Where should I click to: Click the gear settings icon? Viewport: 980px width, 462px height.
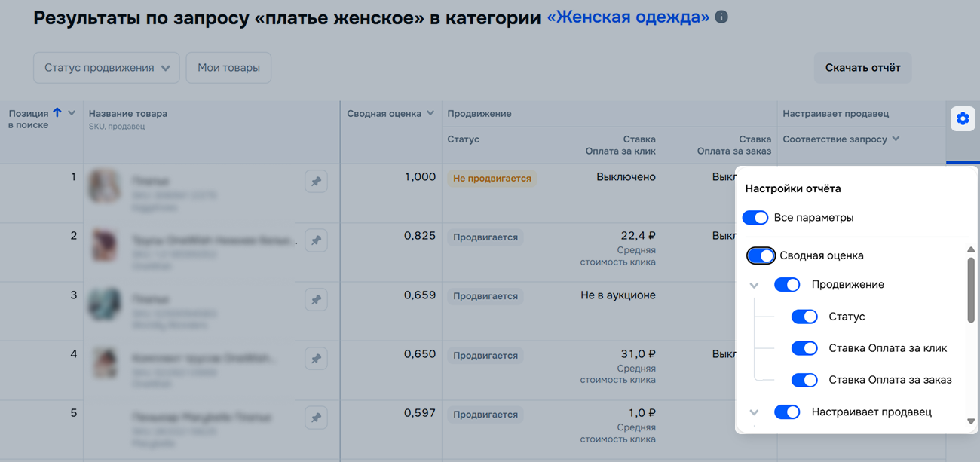(963, 118)
